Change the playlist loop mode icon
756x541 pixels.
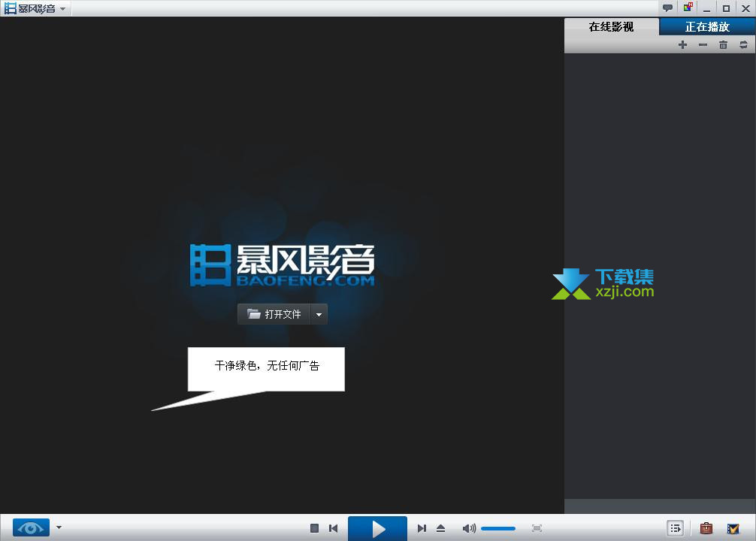[743, 45]
